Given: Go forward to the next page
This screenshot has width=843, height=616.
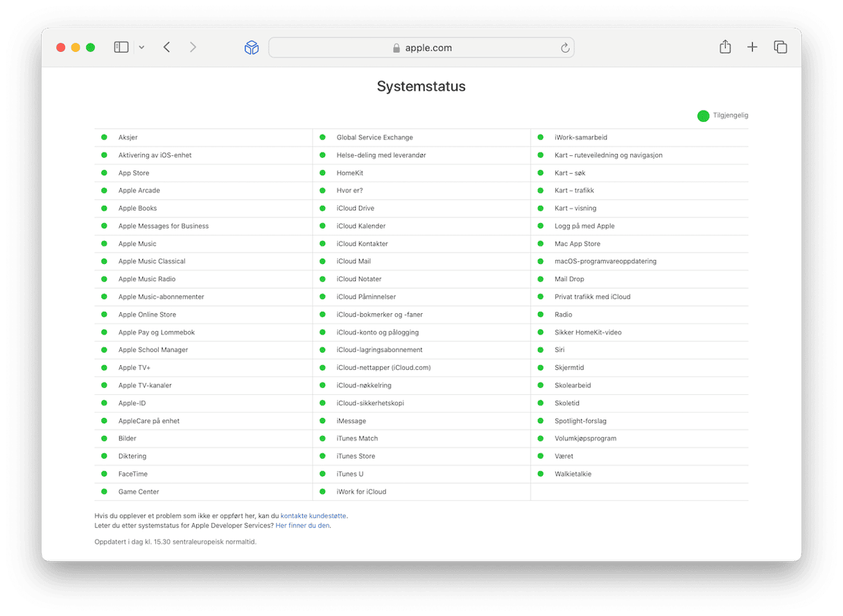Looking at the screenshot, I should (x=193, y=47).
